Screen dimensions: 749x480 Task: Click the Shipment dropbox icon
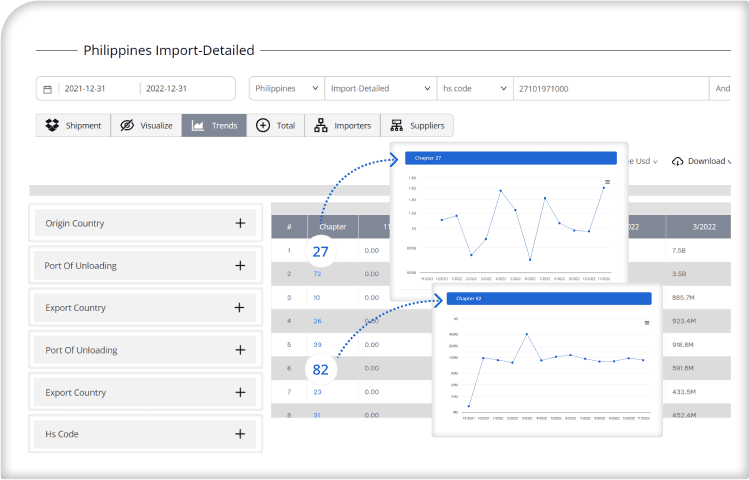[52, 125]
